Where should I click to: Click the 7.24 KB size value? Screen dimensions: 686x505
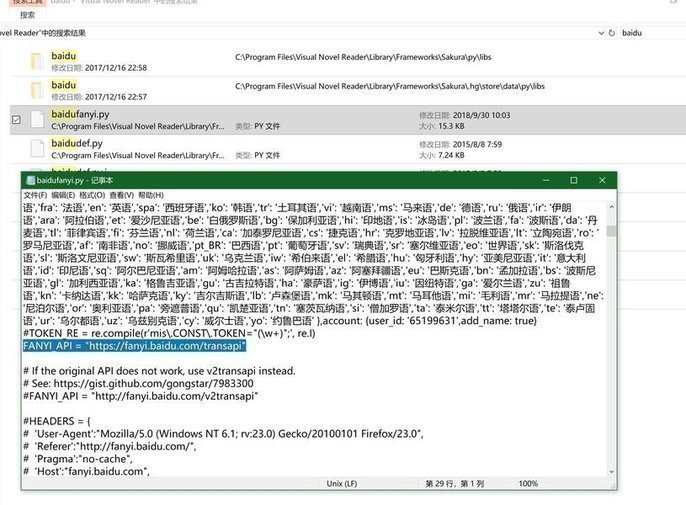pyautogui.click(x=451, y=155)
